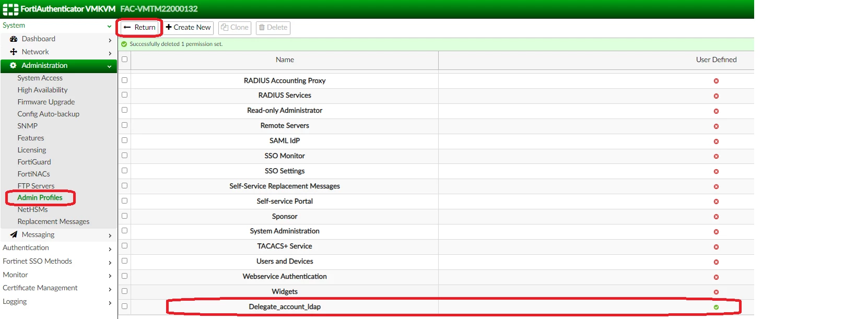Click the red status icon for Remote Servers
This screenshot has height=319, width=868.
(716, 126)
